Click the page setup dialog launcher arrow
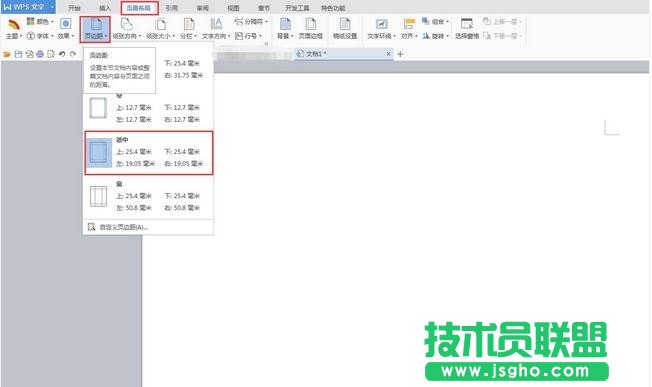The height and width of the screenshot is (387, 652). click(x=267, y=44)
